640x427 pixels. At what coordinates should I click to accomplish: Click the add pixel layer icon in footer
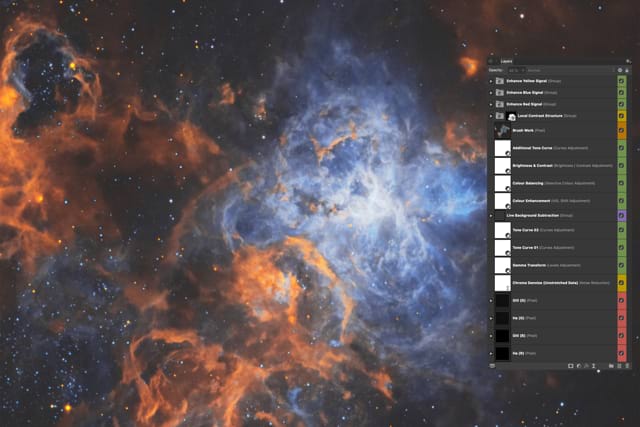[x=619, y=366]
